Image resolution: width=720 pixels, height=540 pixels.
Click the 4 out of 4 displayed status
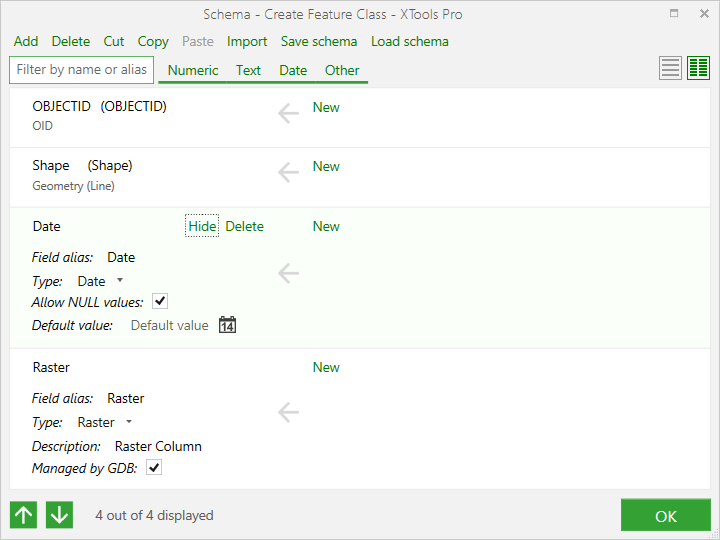coord(154,515)
